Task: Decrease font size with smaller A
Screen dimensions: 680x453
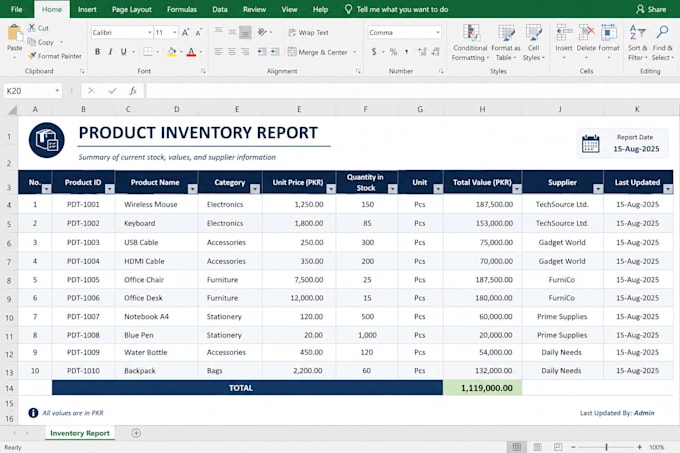Action: (x=199, y=33)
